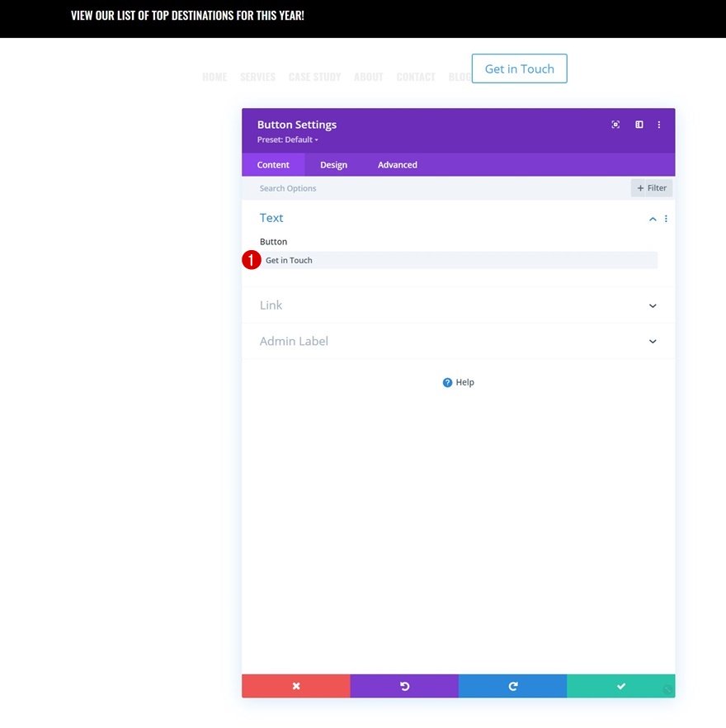726x728 pixels.
Task: Open the Button Settings three-dot menu
Action: tap(658, 125)
